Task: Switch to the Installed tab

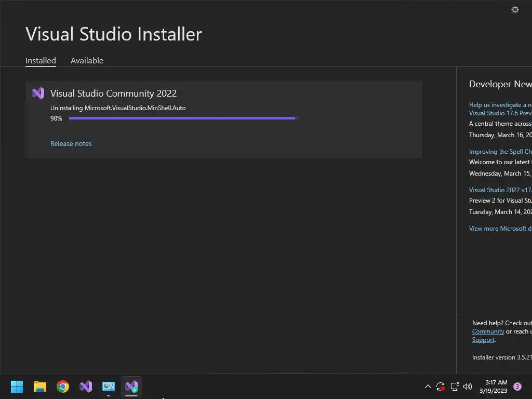Action: pyautogui.click(x=41, y=60)
